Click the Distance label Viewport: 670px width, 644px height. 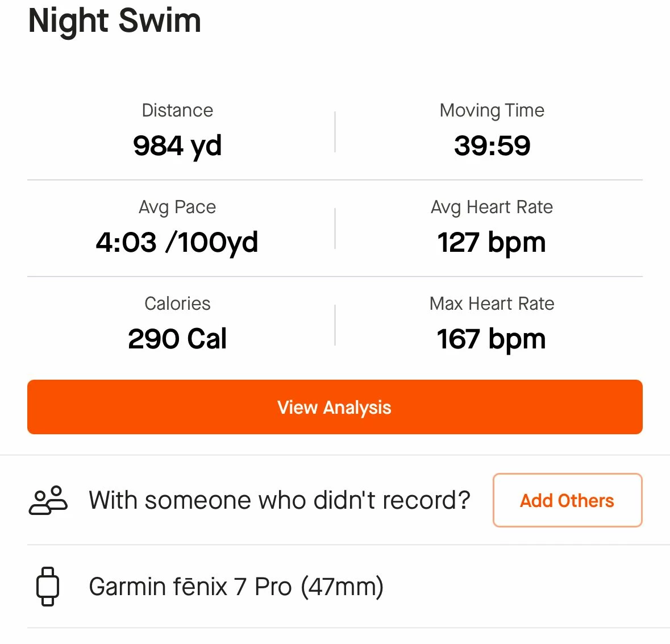pos(177,110)
